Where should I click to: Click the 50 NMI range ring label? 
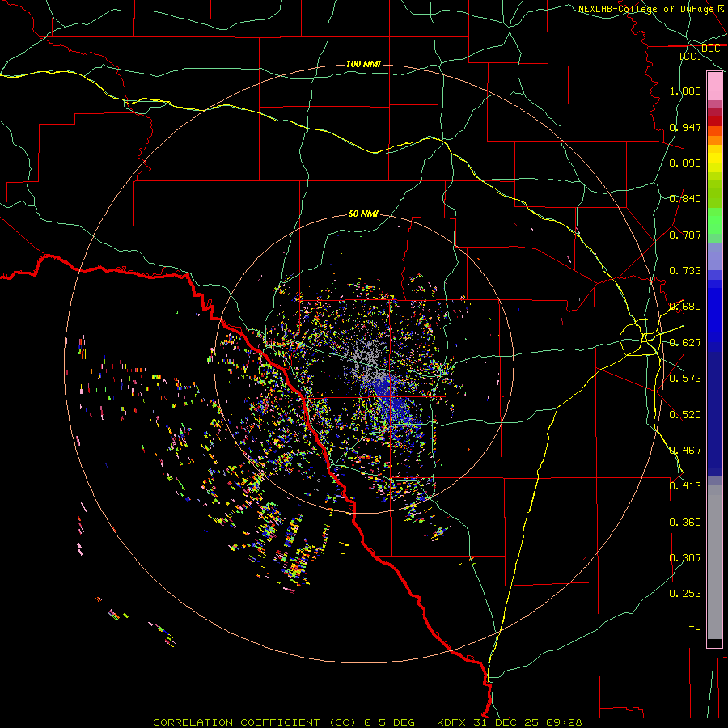coord(363,214)
